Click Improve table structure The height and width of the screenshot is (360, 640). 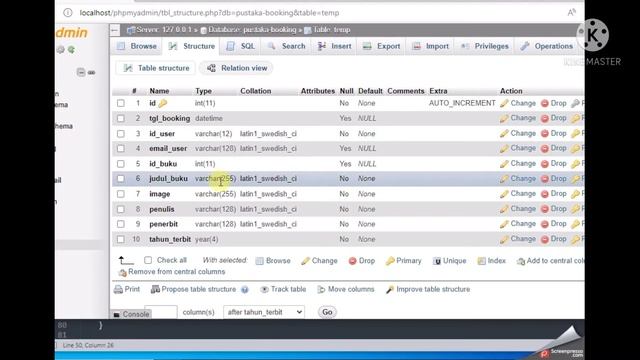click(428, 289)
